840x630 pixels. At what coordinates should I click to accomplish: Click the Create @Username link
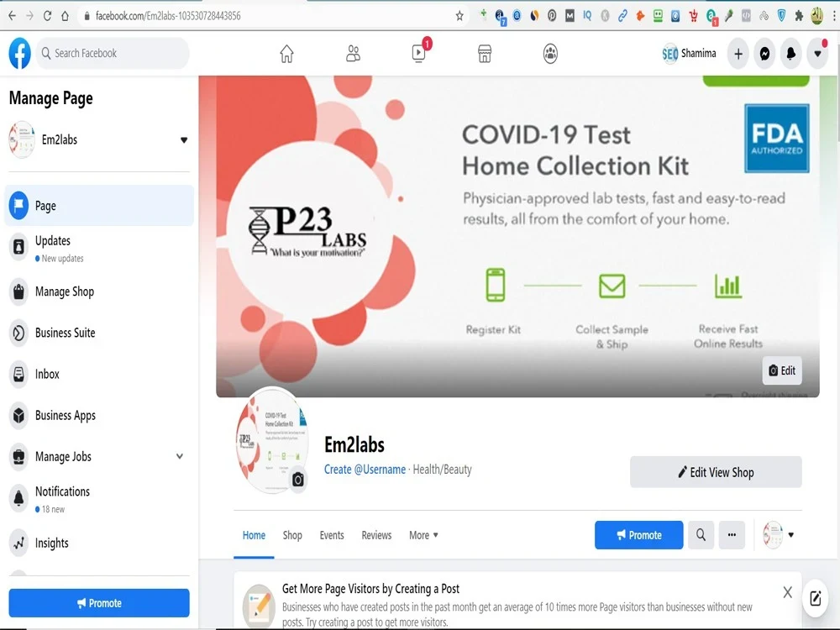[365, 470]
